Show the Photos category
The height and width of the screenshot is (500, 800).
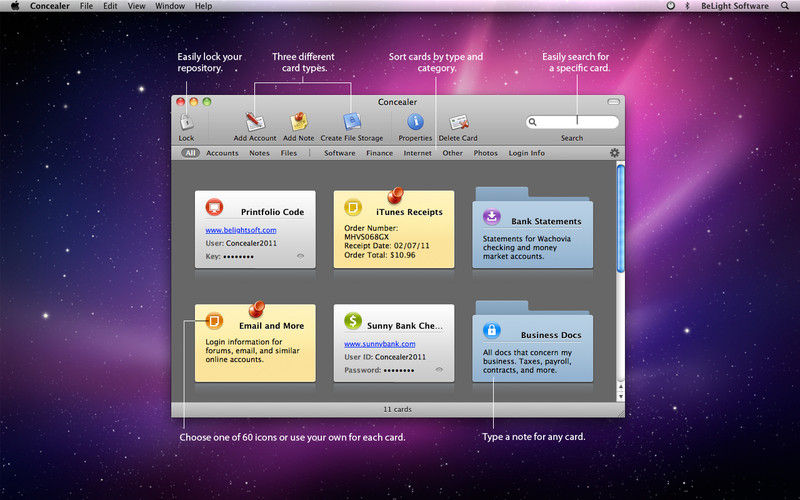pos(485,153)
